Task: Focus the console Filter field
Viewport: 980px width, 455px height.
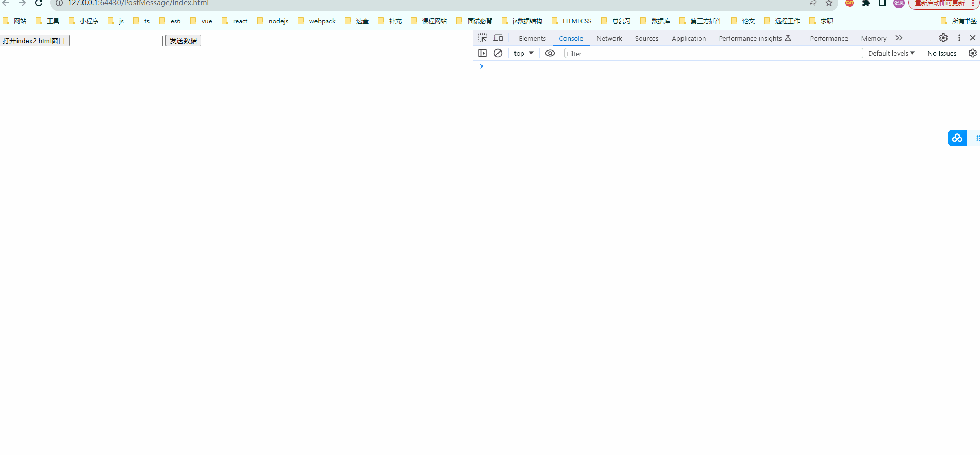Action: click(713, 54)
